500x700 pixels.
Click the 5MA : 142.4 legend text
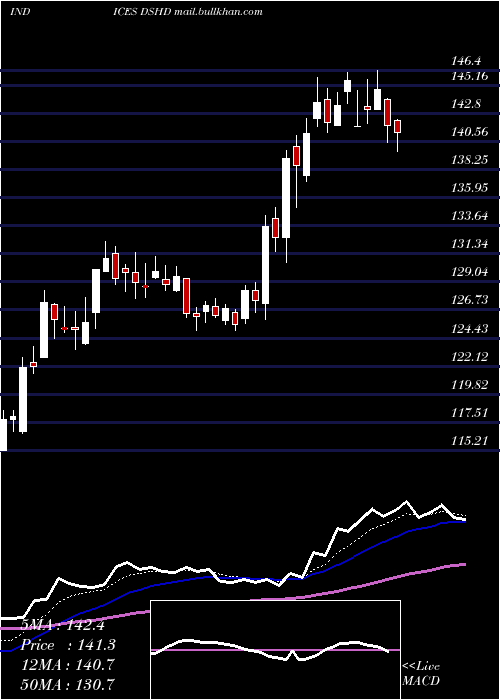coord(63,625)
